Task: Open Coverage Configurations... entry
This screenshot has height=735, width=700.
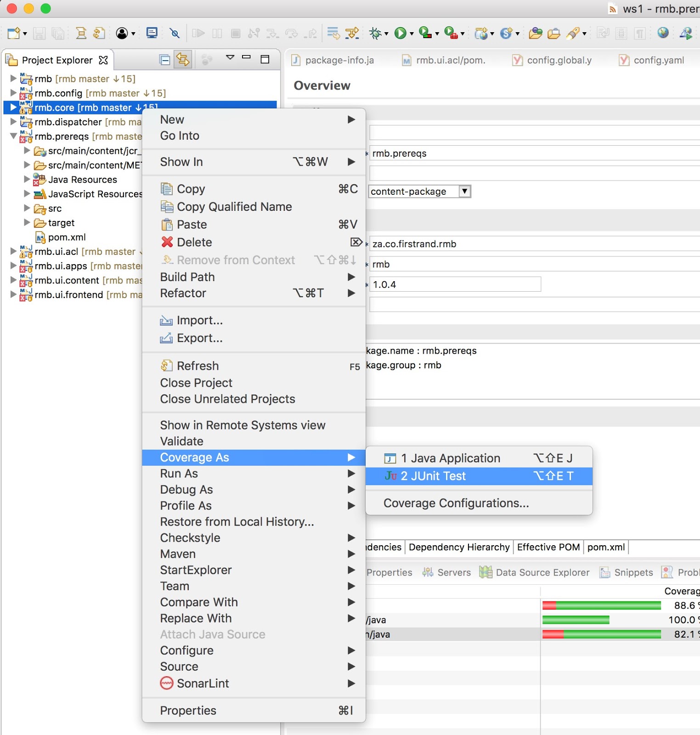Action: (x=479, y=503)
